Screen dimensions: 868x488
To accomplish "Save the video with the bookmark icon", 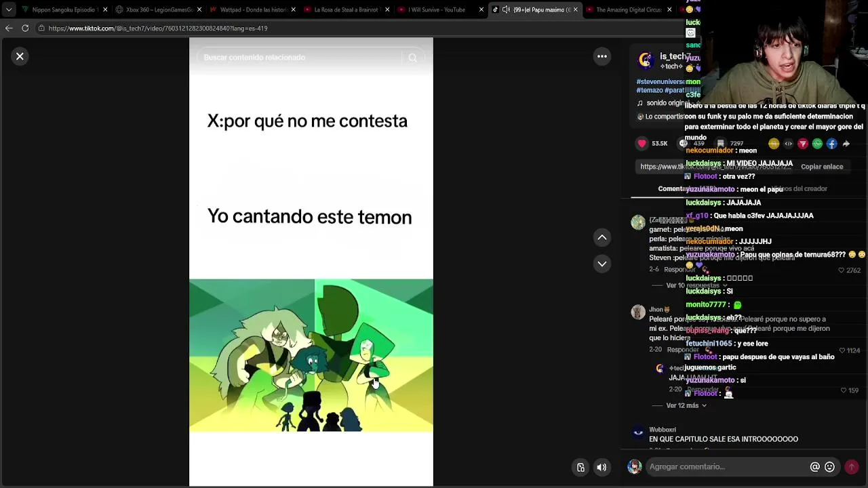I will pyautogui.click(x=720, y=144).
